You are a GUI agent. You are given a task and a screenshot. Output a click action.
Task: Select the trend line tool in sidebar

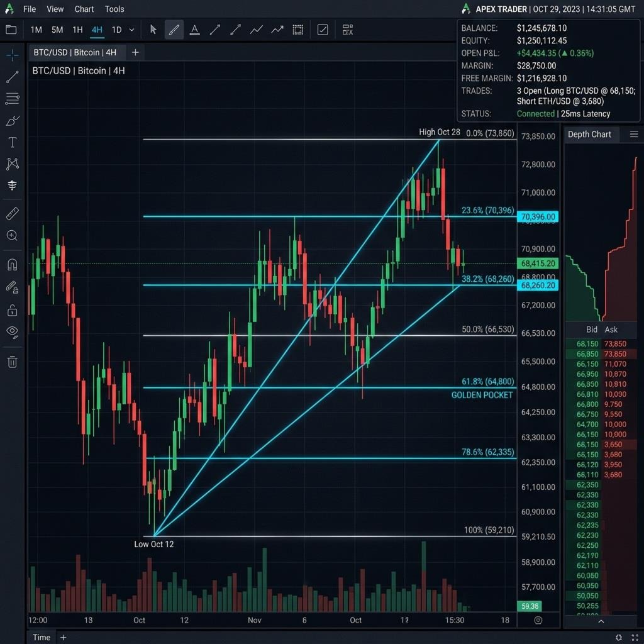click(x=13, y=77)
